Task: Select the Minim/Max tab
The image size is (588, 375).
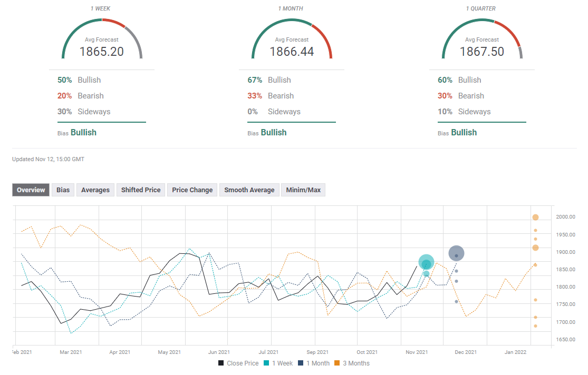Action: point(303,190)
